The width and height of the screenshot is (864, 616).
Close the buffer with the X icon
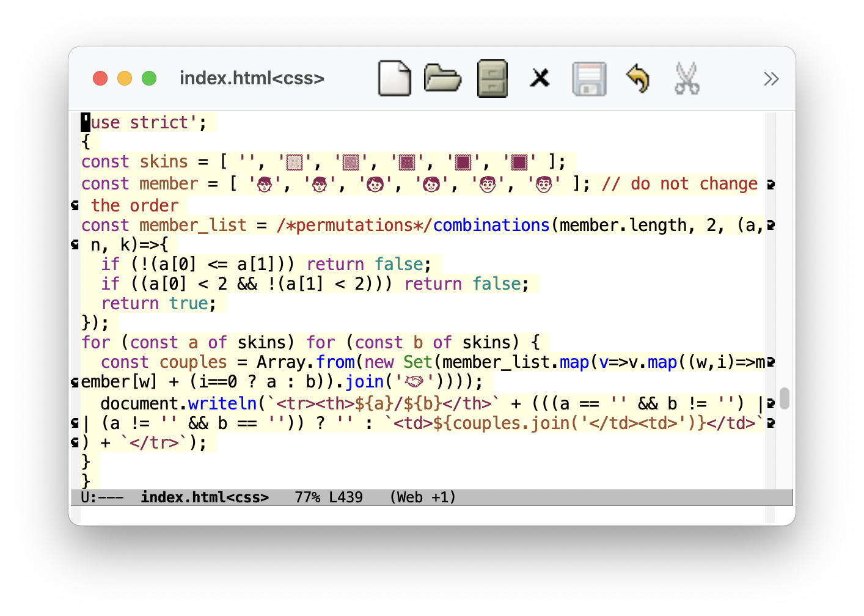[540, 78]
